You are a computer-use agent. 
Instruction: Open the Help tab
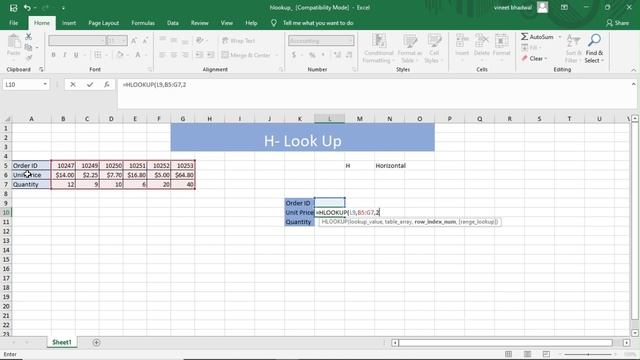(251, 23)
